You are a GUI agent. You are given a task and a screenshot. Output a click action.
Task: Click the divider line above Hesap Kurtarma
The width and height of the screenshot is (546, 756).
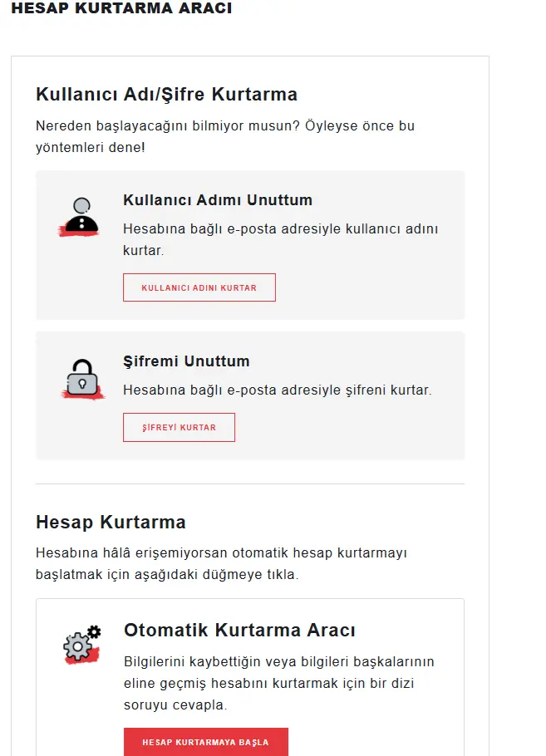tap(250, 482)
